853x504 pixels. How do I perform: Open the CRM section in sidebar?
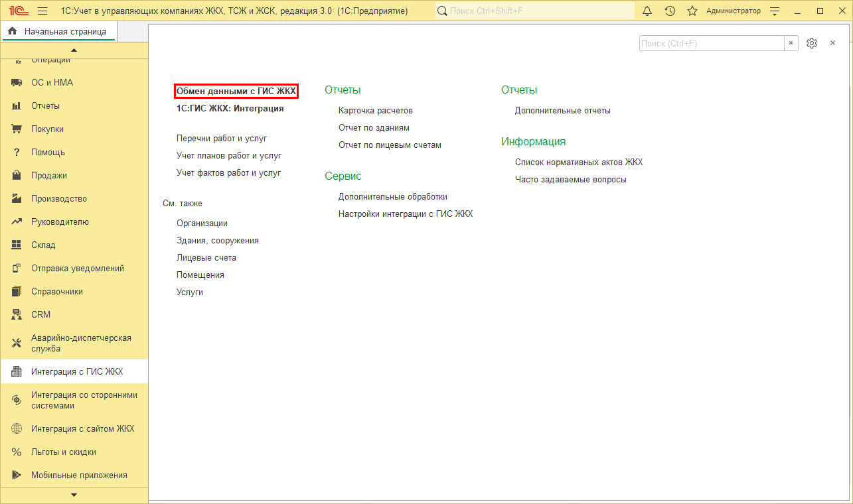[x=40, y=315]
